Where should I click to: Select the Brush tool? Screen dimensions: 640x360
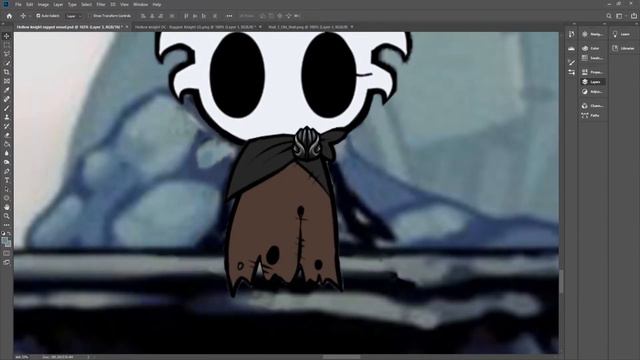pos(7,108)
